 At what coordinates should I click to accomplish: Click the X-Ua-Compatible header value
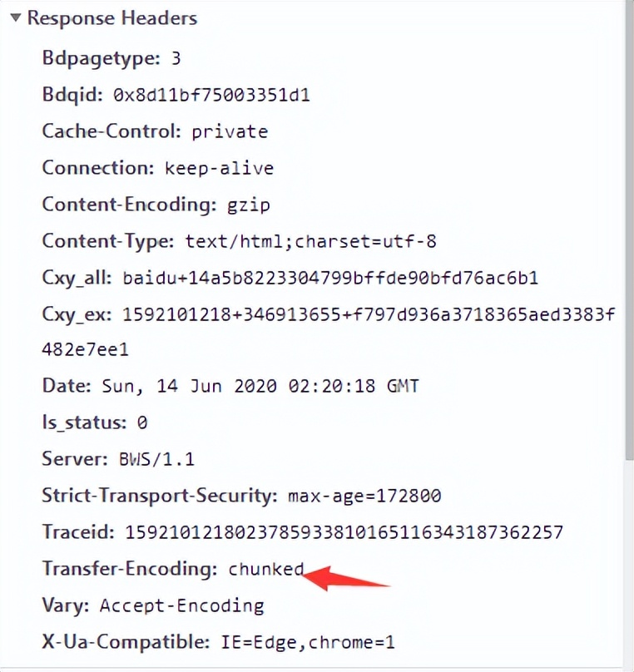310,642
